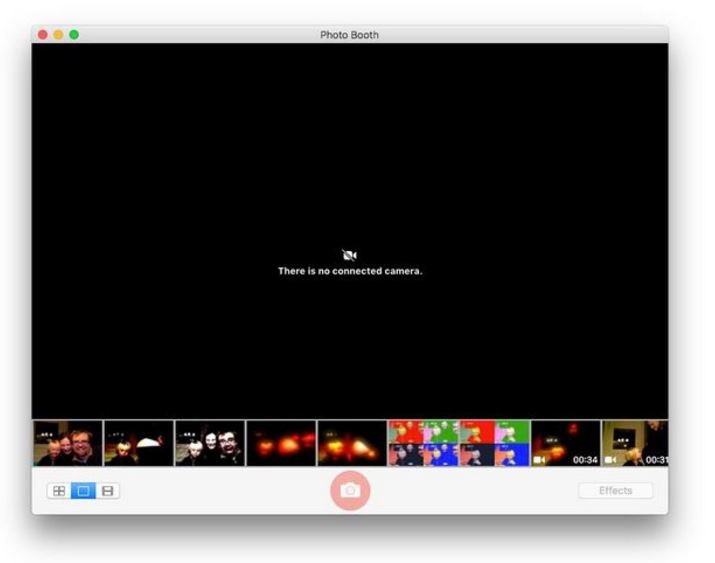Select the four-up photo grid mode
715x563 pixels.
[x=59, y=491]
